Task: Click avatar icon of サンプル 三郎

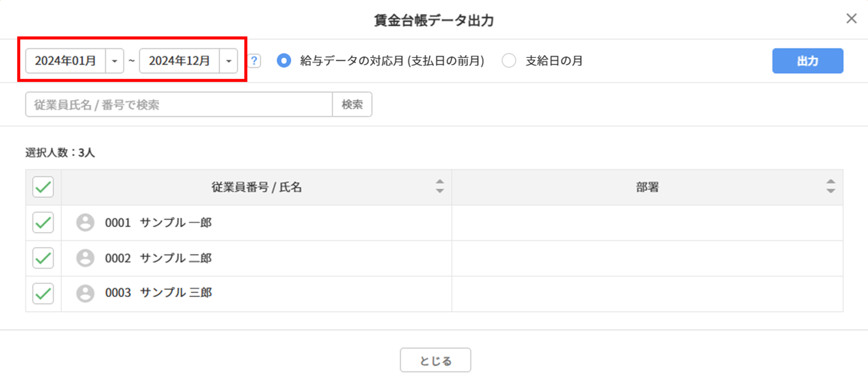Action: click(85, 293)
